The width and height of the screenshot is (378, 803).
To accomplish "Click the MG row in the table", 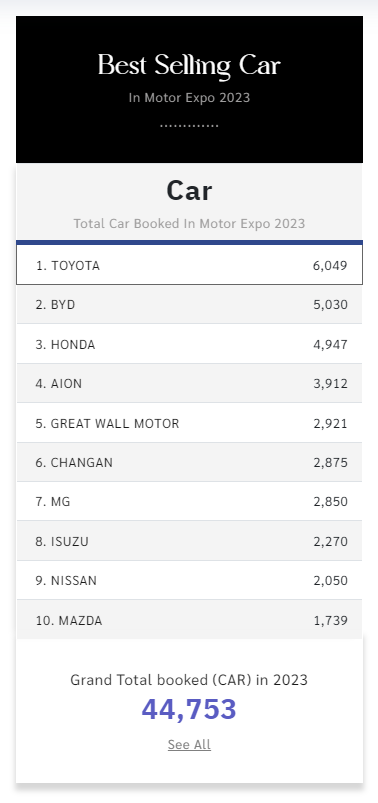I will click(189, 502).
